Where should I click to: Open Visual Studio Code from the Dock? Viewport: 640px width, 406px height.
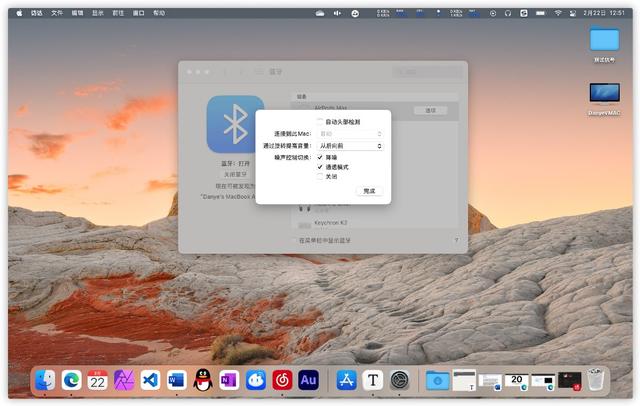tap(150, 380)
